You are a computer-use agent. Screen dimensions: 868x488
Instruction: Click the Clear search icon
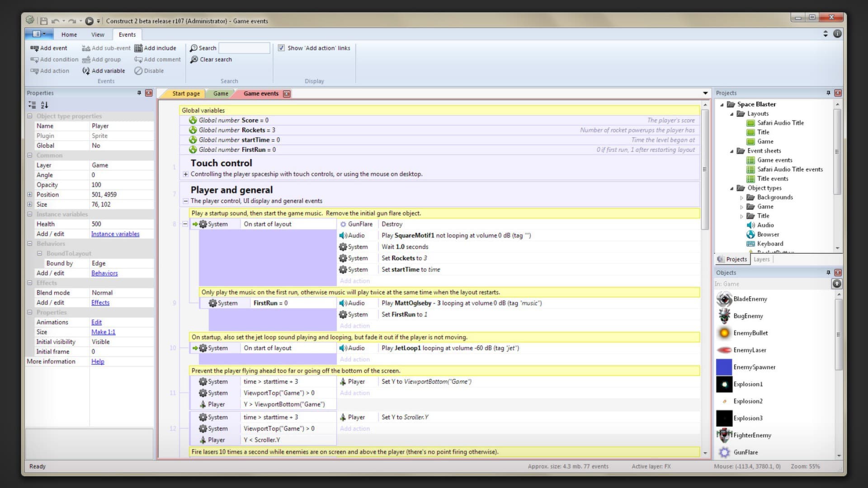(194, 59)
